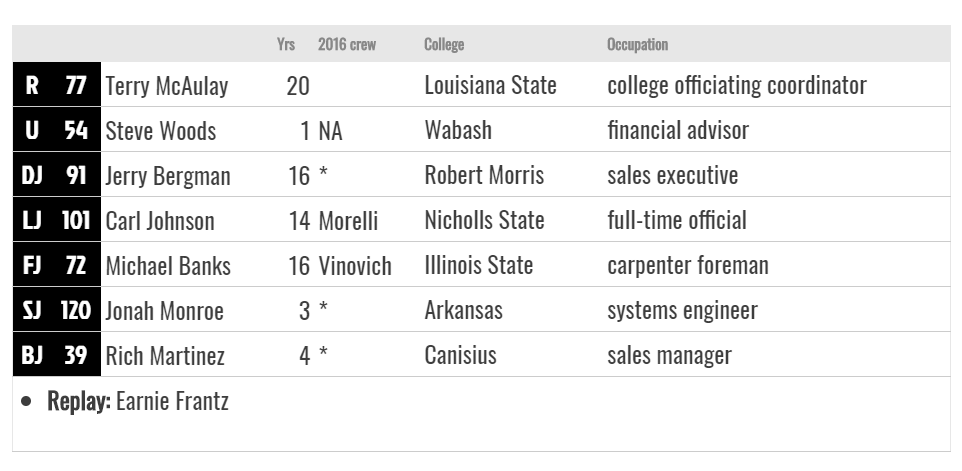Click umpire Steve Woods' name

[161, 131]
